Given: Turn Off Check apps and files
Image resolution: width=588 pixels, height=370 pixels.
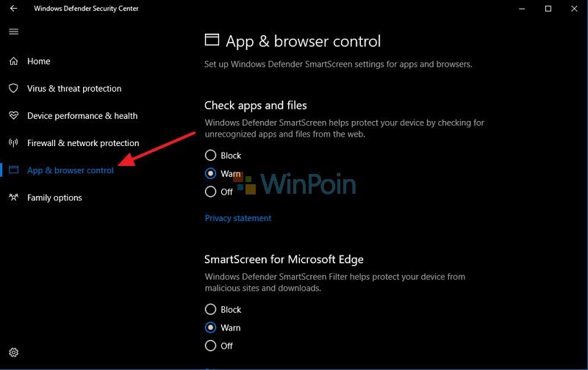Looking at the screenshot, I should pos(211,192).
